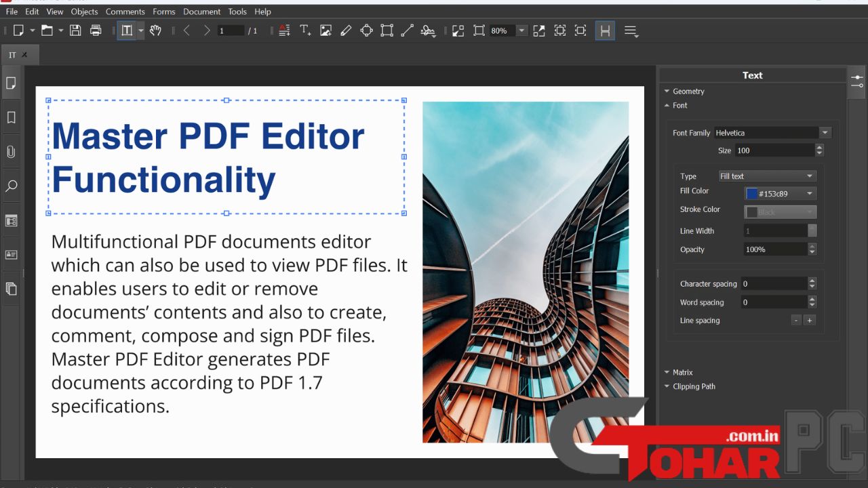
Task: Expand the Geometry section
Action: tap(684, 91)
